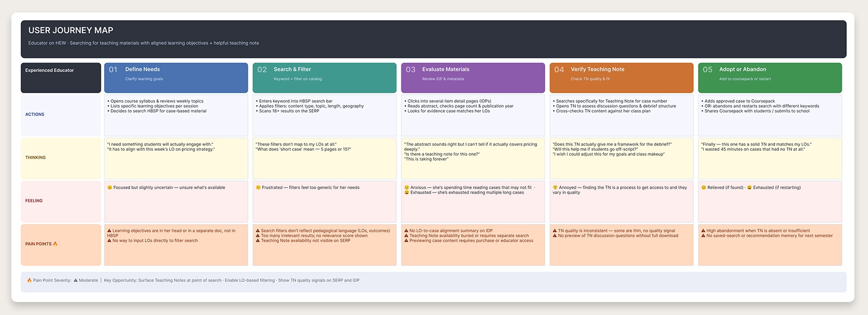The width and height of the screenshot is (868, 315).
Task: Click the emoji beside 'Anxious — she's spending time'
Action: (406, 188)
